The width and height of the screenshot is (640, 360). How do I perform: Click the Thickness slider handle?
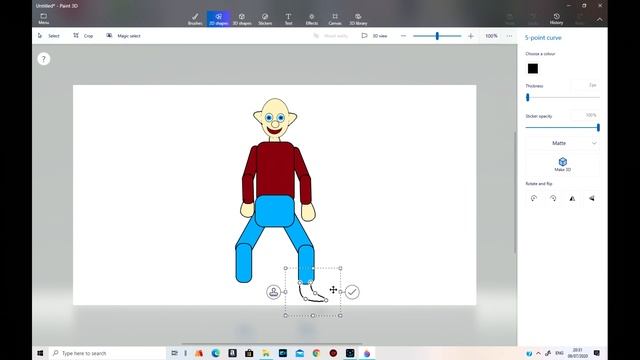(528, 97)
